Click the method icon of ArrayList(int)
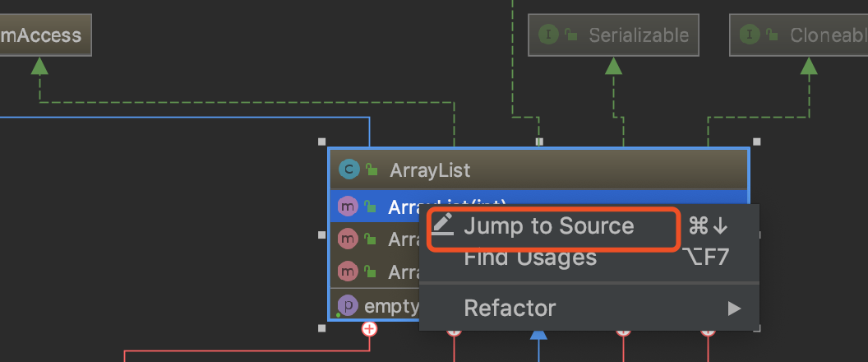 (x=348, y=207)
